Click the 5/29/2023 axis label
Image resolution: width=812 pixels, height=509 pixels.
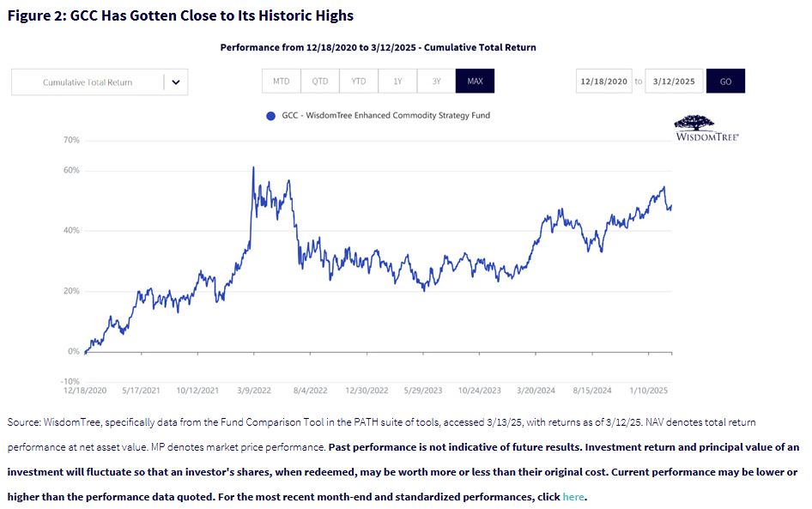421,390
